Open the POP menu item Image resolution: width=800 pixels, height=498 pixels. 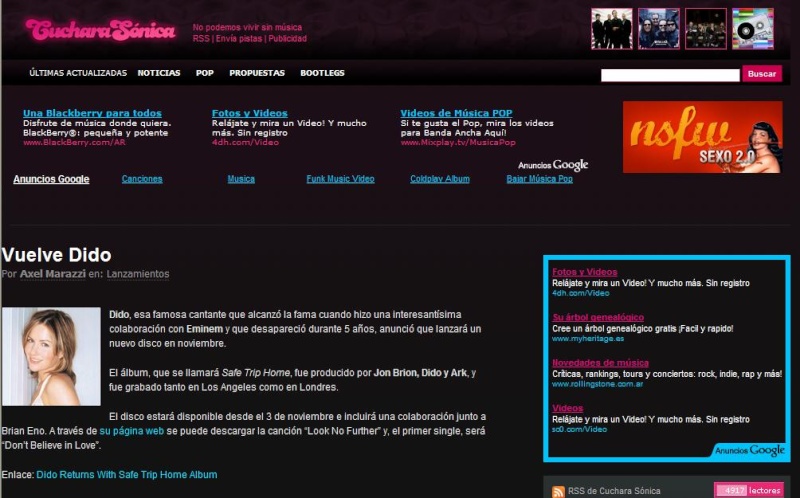[x=205, y=73]
